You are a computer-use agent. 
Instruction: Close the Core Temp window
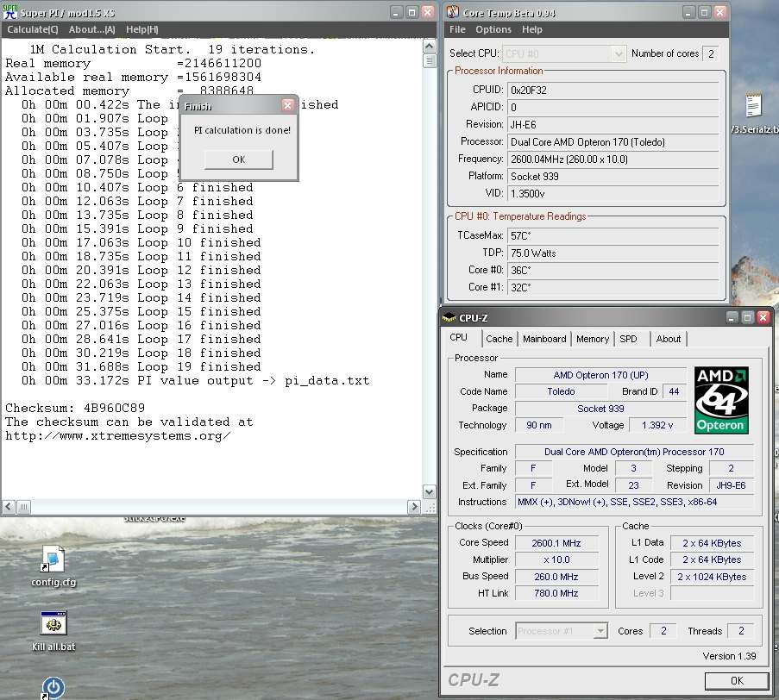719,12
